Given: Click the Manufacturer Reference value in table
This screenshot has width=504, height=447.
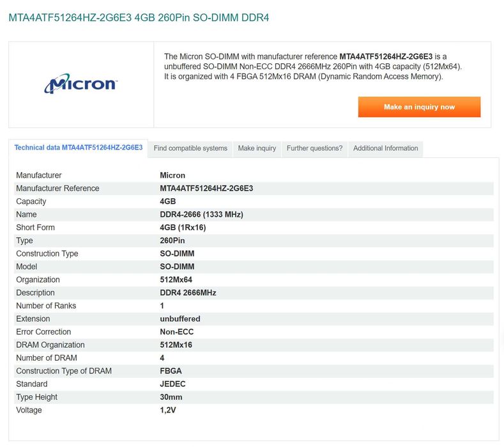Looking at the screenshot, I should click(x=206, y=188).
